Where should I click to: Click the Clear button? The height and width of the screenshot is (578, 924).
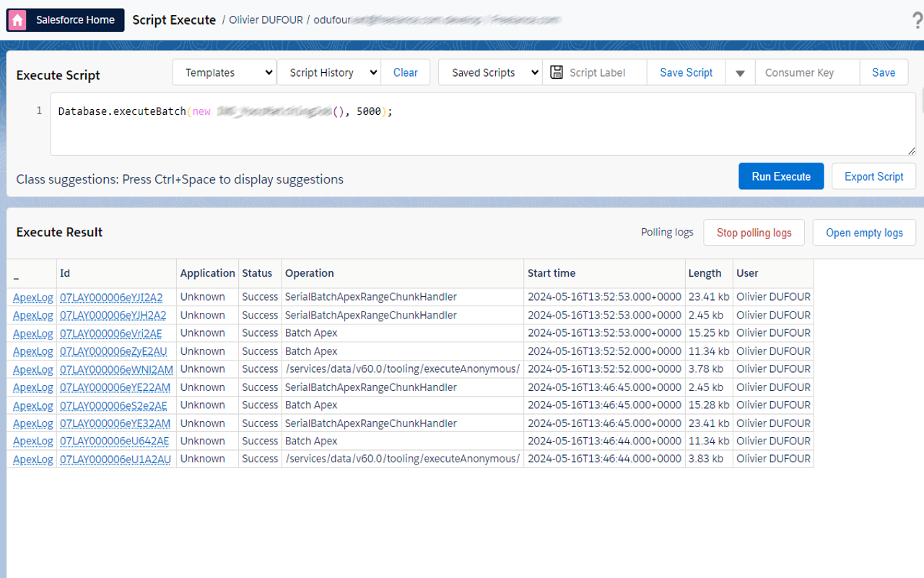pos(405,72)
